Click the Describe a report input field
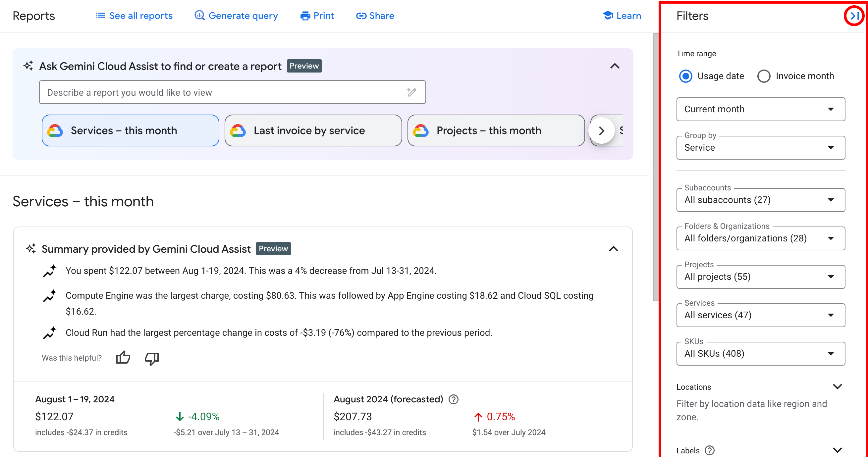The image size is (868, 457). tap(232, 92)
